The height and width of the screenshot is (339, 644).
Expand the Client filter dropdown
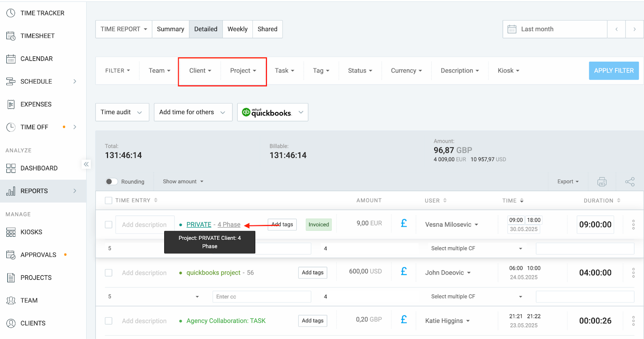click(200, 70)
